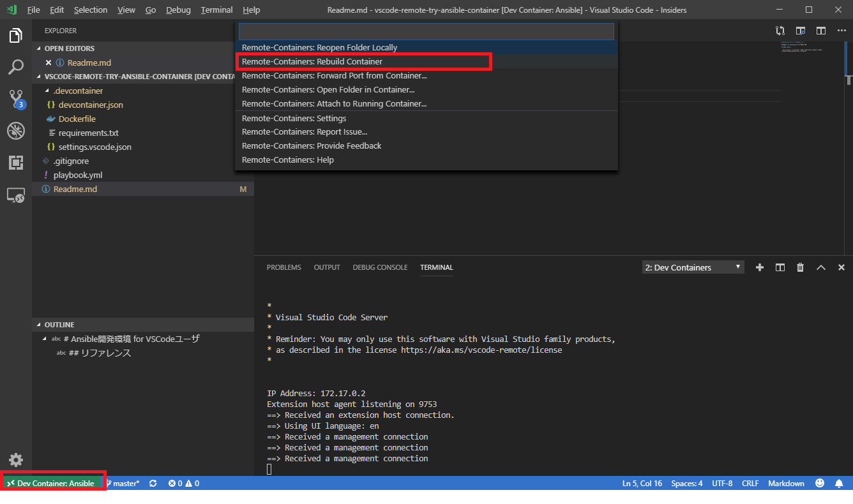
Task: Click the command palette input field
Action: click(426, 31)
